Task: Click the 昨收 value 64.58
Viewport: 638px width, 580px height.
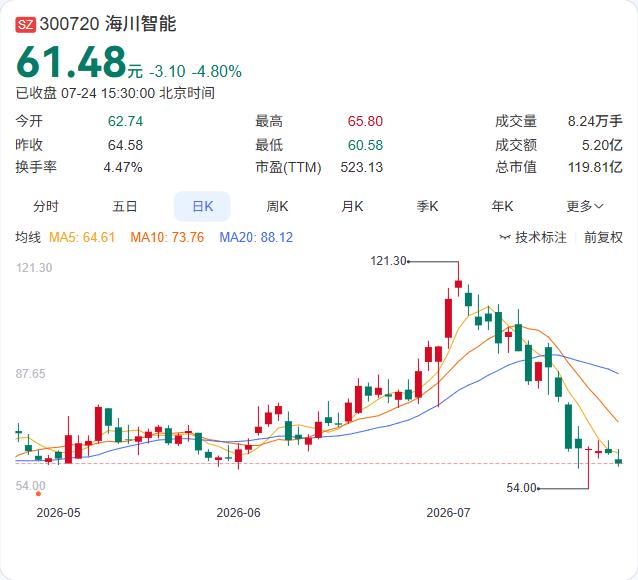Action: 125,145
